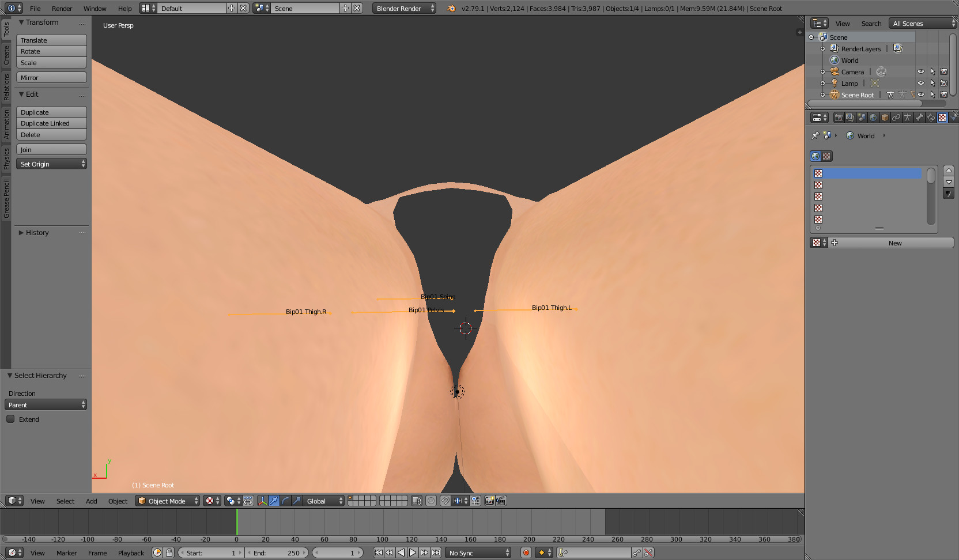The image size is (959, 560).
Task: Click the move texture slot down arrow
Action: pyautogui.click(x=949, y=182)
